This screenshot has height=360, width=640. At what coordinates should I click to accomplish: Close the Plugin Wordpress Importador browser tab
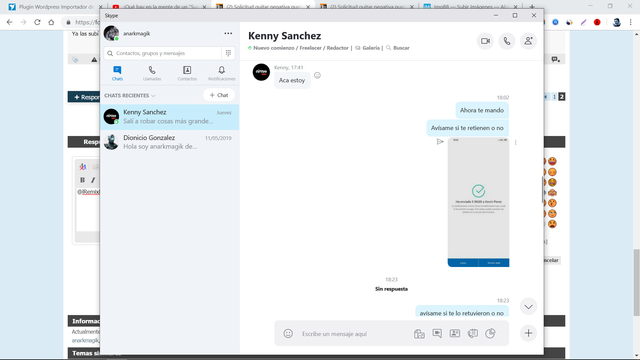[x=100, y=7]
